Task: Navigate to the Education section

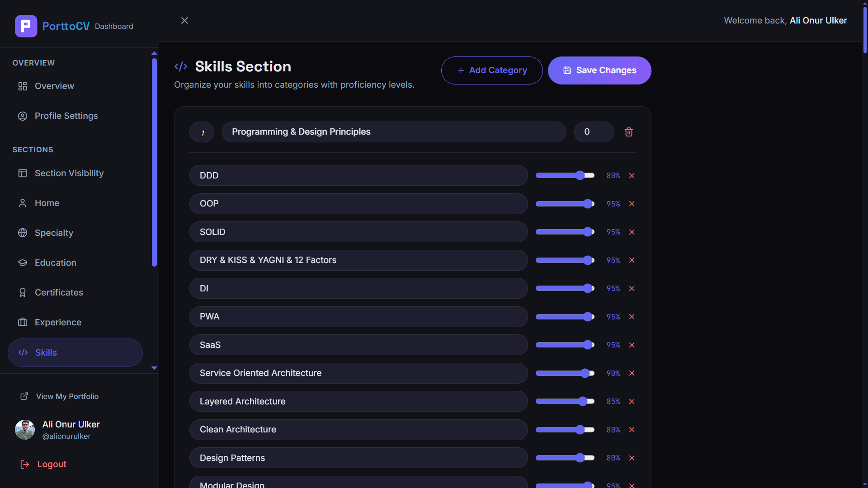Action: pyautogui.click(x=75, y=263)
